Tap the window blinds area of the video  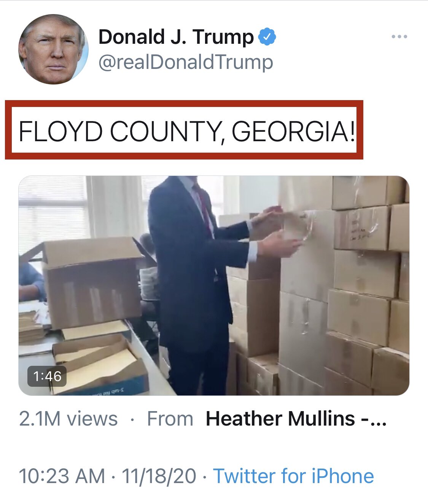pos(53,213)
